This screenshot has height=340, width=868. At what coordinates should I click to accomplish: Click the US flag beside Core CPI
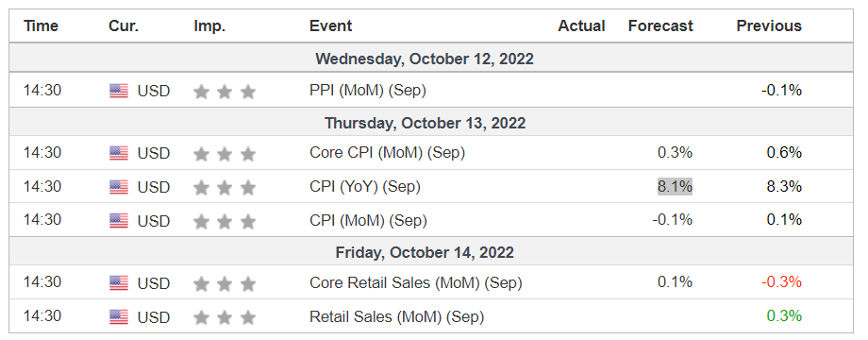tap(119, 153)
